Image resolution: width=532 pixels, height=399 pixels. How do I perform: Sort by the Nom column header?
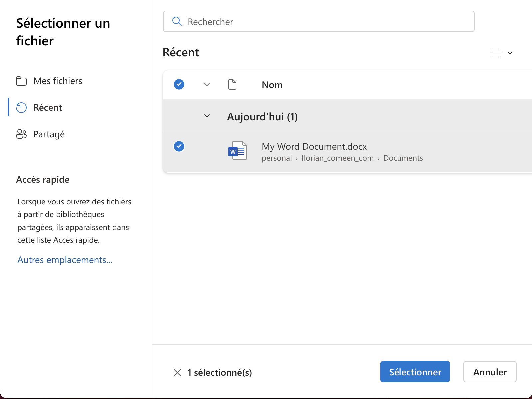pos(272,85)
